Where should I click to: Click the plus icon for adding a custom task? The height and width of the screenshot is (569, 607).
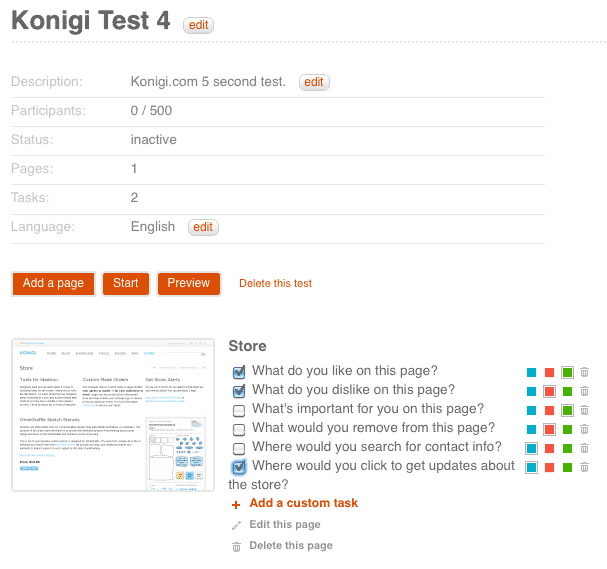point(236,505)
